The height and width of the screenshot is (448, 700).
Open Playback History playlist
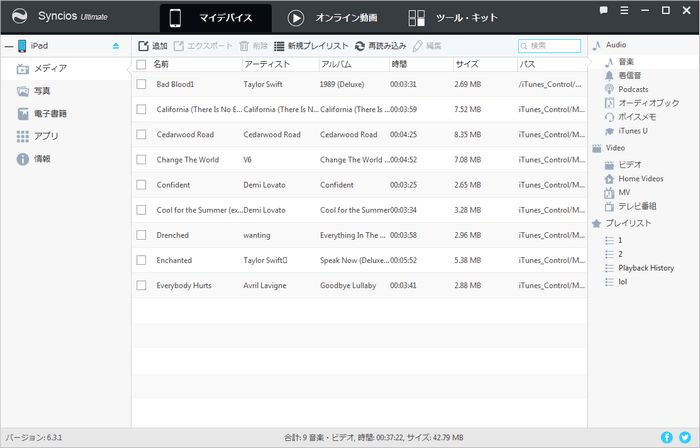click(640, 268)
